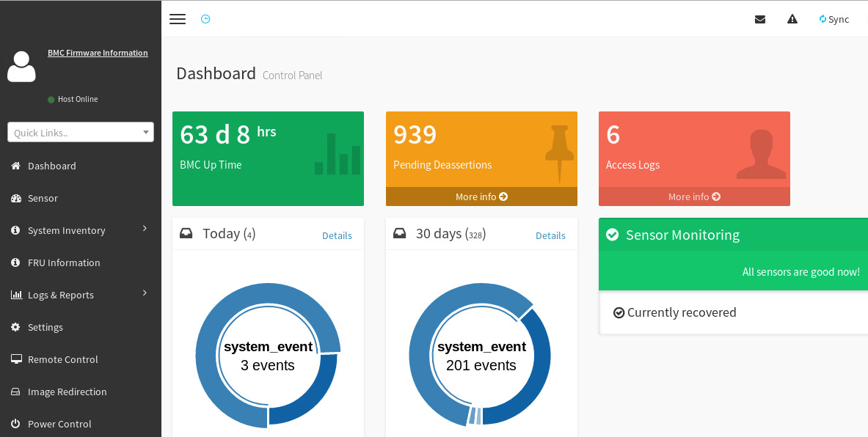868x437 pixels.
Task: Click the 30 days system_event donut chart
Action: point(480,355)
